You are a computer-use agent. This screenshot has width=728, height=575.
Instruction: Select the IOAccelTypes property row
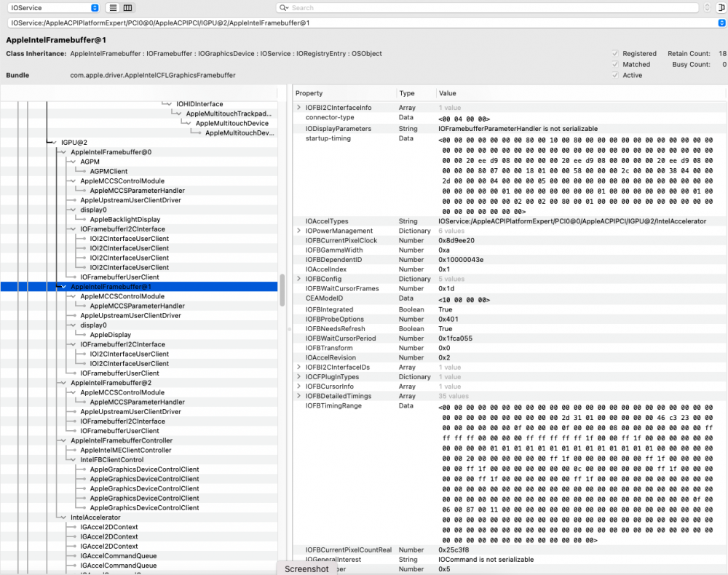click(x=510, y=221)
